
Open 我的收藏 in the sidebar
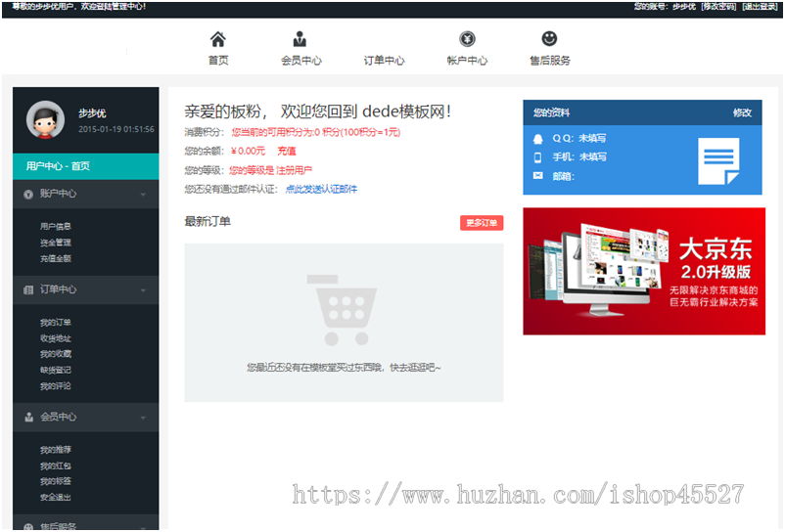click(x=56, y=354)
